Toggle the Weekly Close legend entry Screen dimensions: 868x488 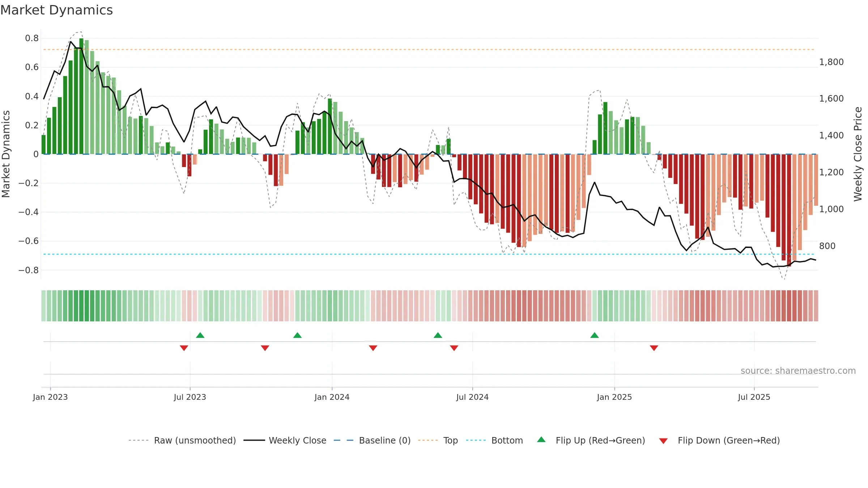[285, 440]
